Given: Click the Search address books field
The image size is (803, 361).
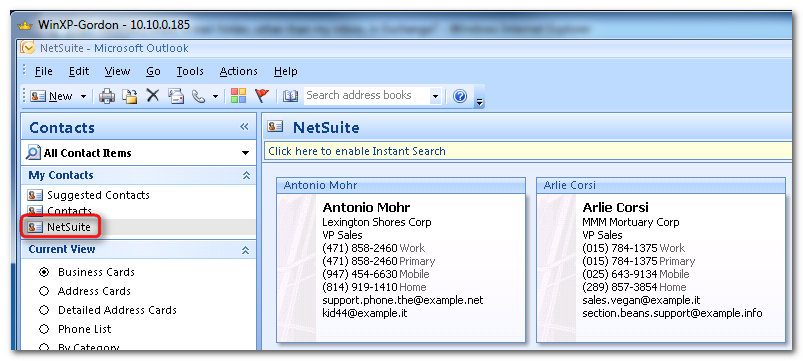Looking at the screenshot, I should click(x=366, y=95).
